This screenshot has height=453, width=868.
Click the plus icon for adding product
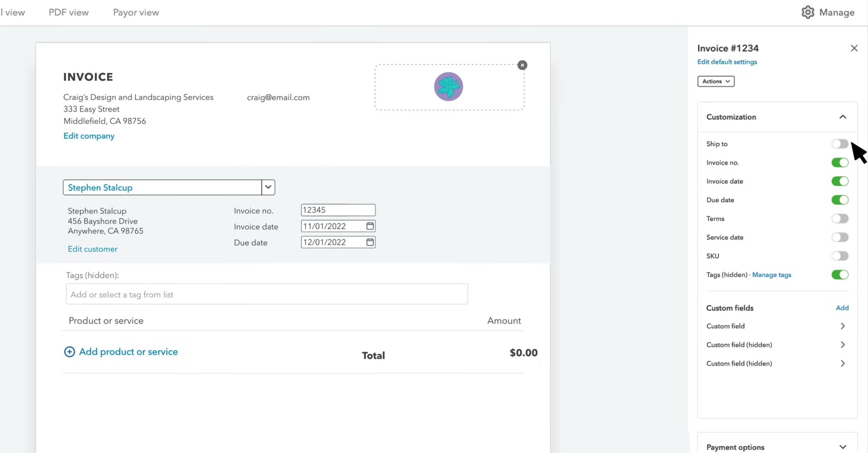(69, 352)
